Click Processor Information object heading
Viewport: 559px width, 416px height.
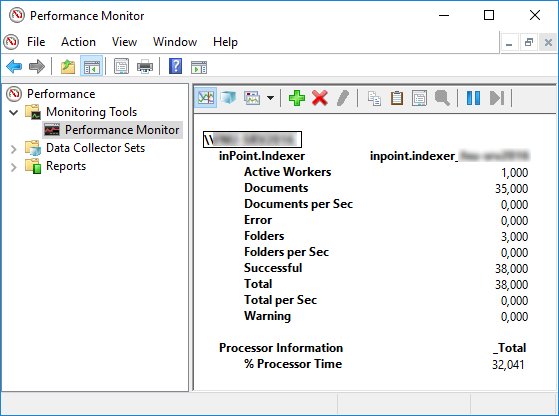(281, 348)
